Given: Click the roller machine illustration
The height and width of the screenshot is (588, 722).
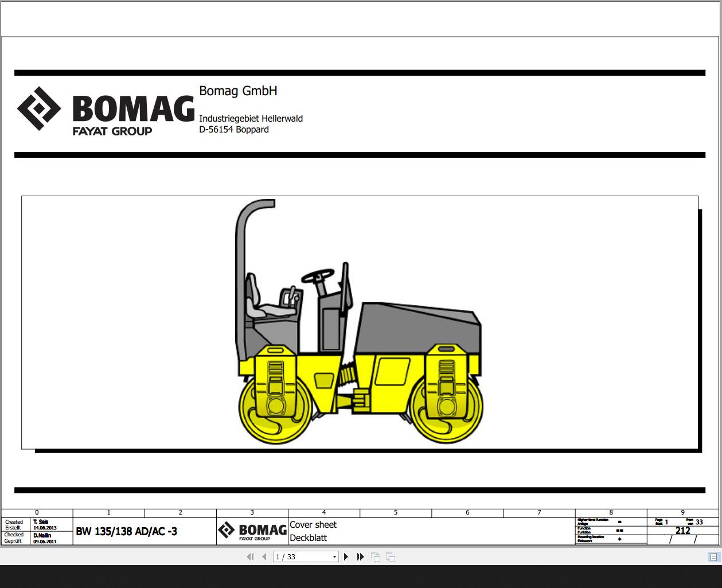Looking at the screenshot, I should click(360, 322).
